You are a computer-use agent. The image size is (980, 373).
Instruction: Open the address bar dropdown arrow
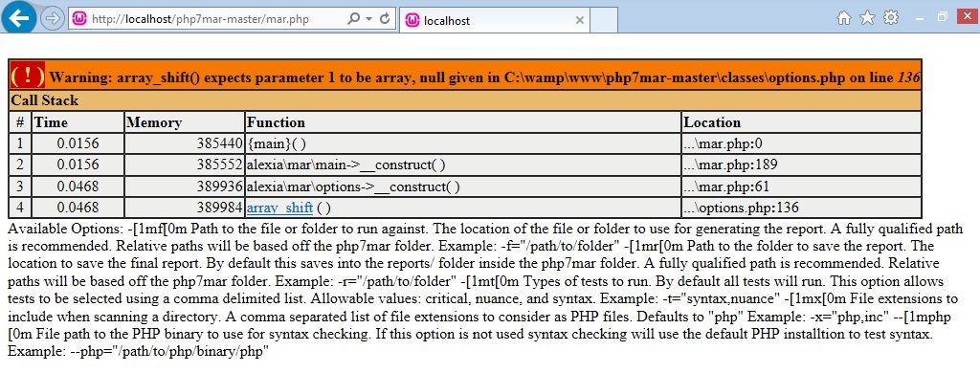368,19
